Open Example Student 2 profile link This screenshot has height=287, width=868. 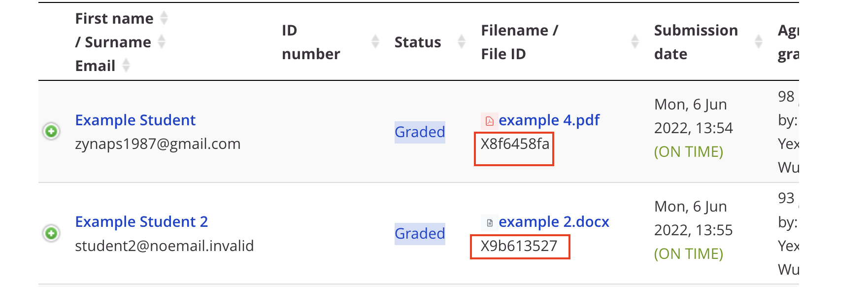[141, 222]
